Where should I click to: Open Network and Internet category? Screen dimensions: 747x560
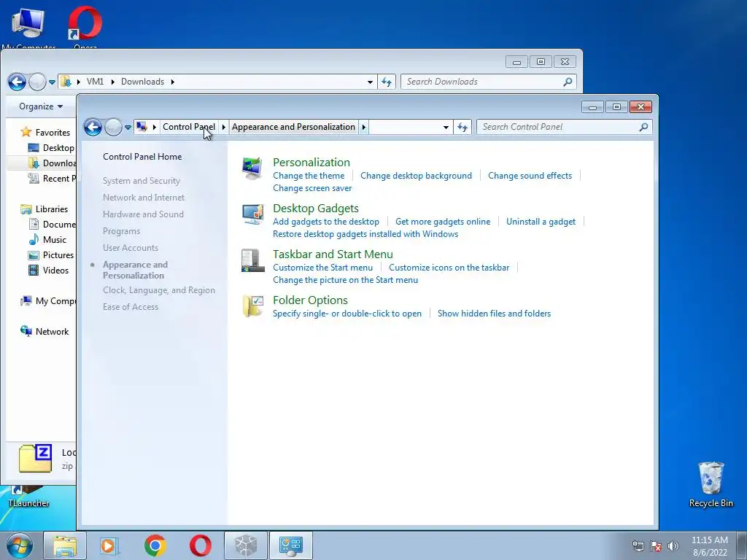[144, 197]
